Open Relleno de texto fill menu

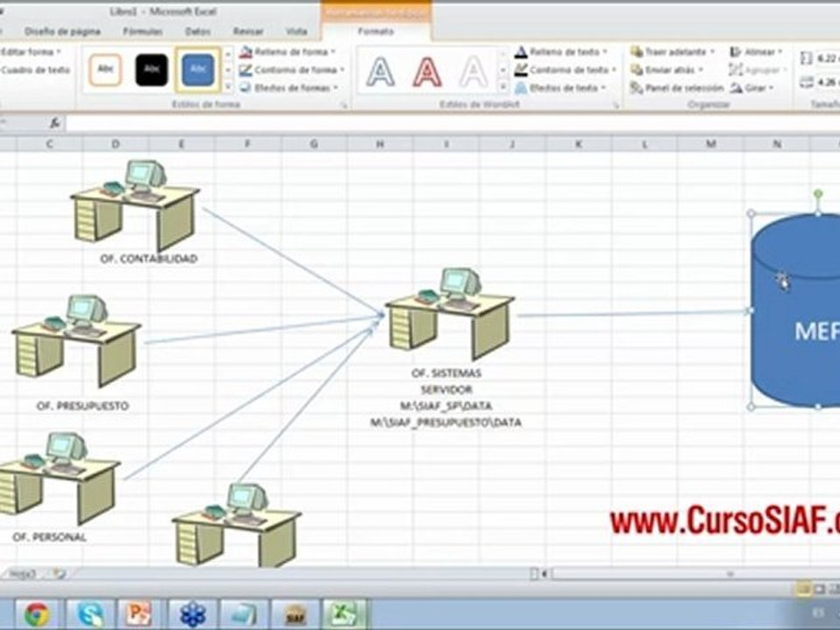(561, 52)
